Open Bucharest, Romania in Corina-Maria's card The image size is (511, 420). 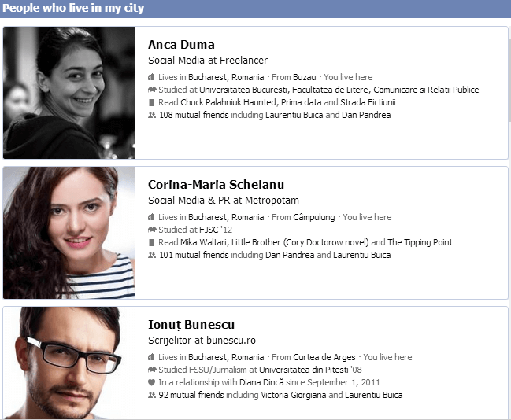tap(226, 217)
